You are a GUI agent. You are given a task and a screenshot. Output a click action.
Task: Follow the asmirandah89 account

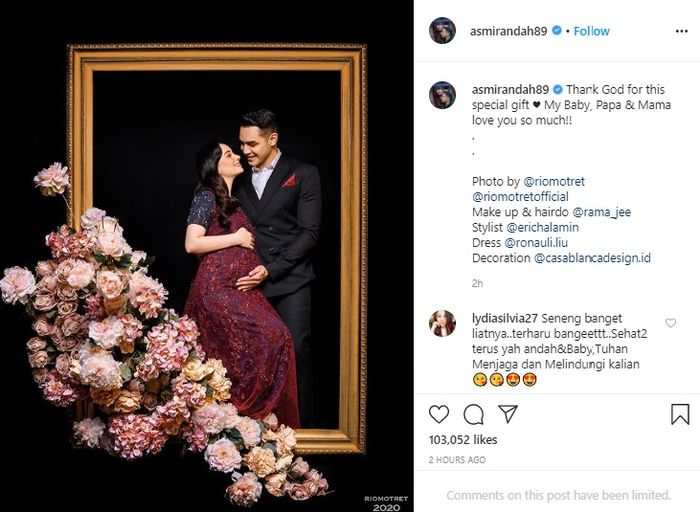pyautogui.click(x=591, y=31)
